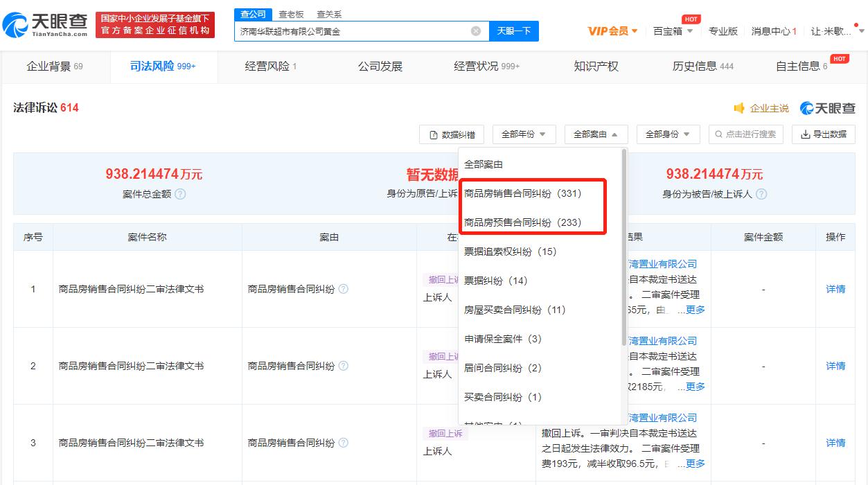Click the help icon in row 2's 案由 cell
This screenshot has height=485, width=868.
pos(344,366)
